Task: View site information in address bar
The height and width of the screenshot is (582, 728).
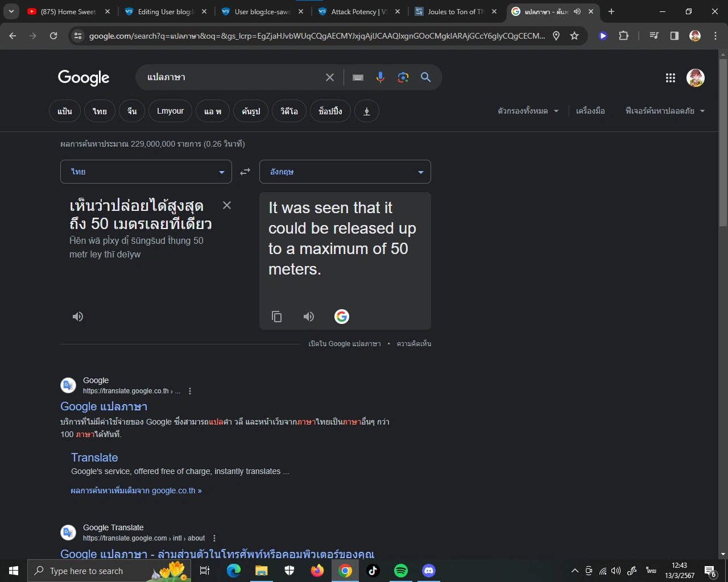Action: 78,36
